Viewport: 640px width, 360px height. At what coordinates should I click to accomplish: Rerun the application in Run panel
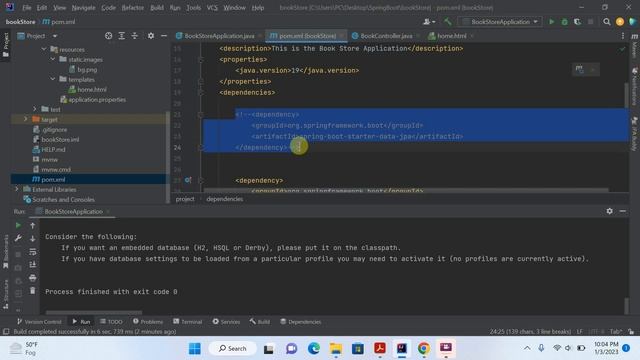coord(18,225)
